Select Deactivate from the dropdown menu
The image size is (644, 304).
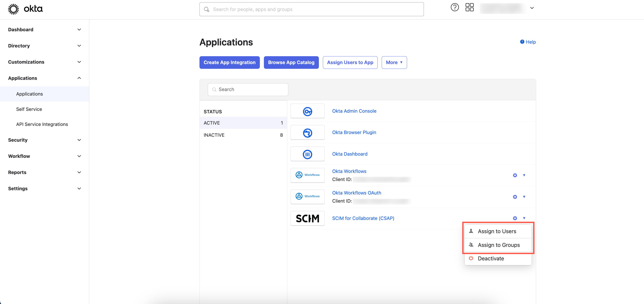pos(491,258)
